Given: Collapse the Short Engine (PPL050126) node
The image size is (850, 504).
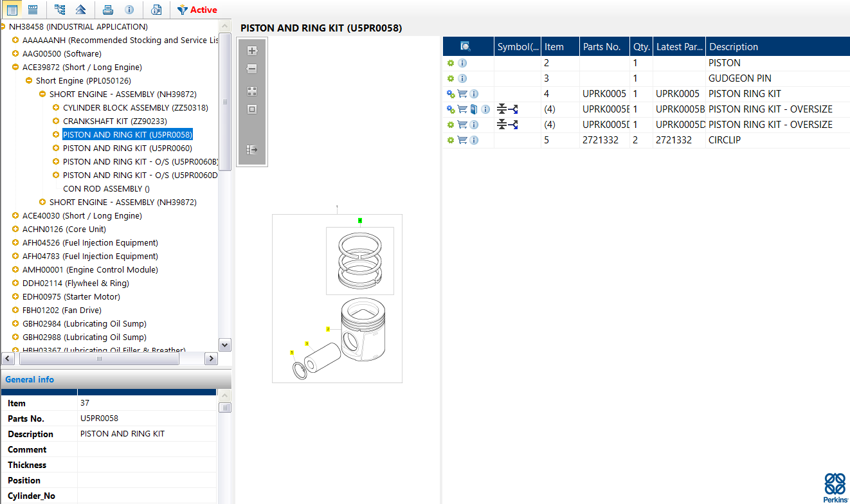Looking at the screenshot, I should tap(29, 81).
